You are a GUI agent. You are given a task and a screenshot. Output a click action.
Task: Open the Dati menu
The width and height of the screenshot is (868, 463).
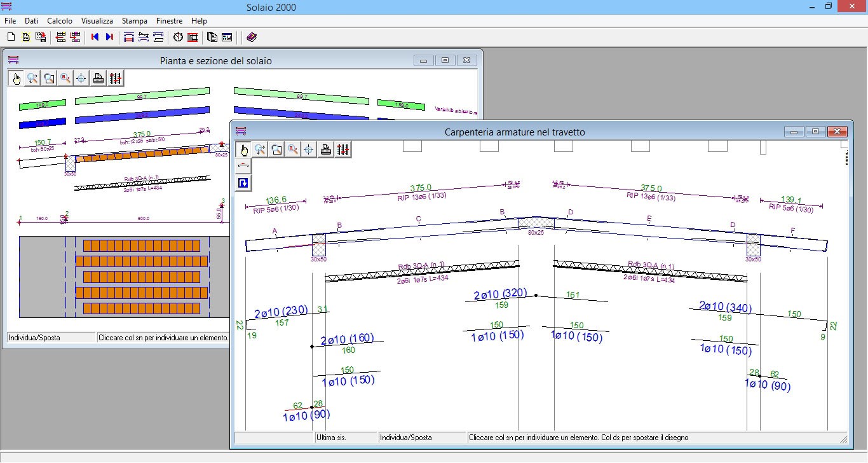click(32, 21)
